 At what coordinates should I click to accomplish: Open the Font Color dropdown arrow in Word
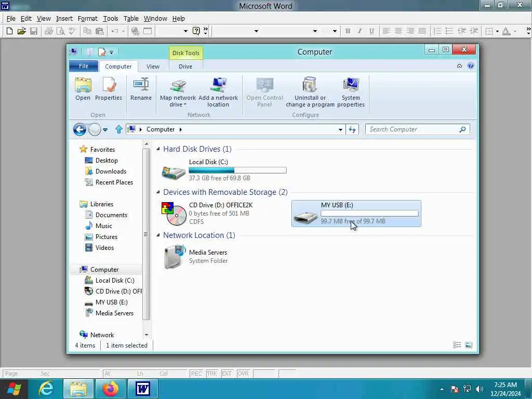pos(515,31)
